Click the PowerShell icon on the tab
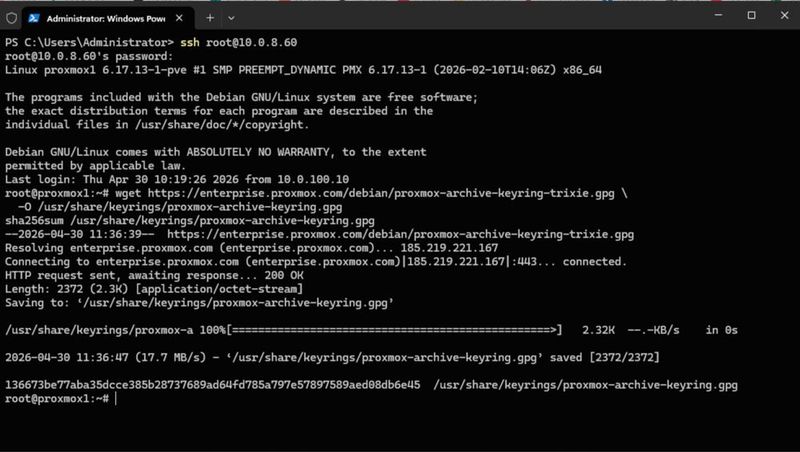800x452 pixels. [x=34, y=18]
